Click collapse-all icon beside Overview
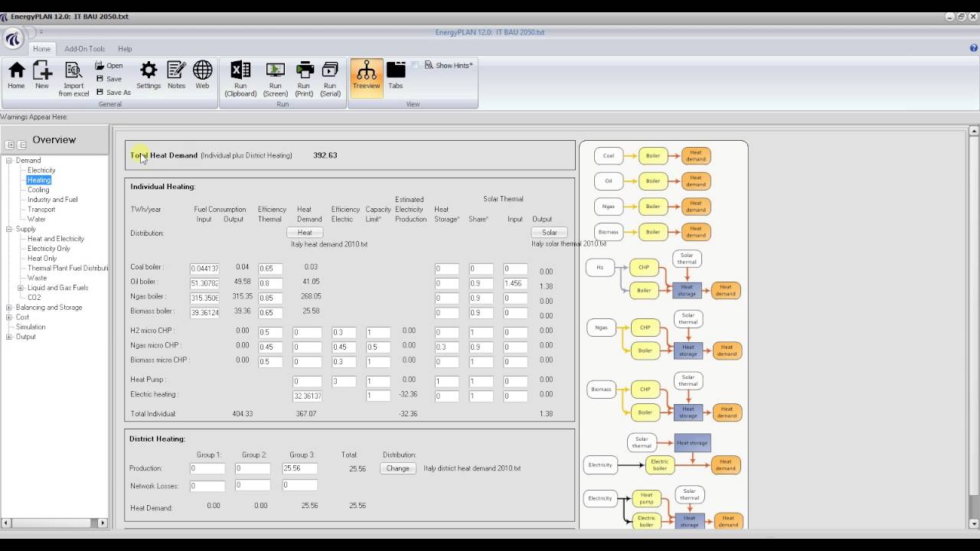The image size is (980, 551). 22,145
